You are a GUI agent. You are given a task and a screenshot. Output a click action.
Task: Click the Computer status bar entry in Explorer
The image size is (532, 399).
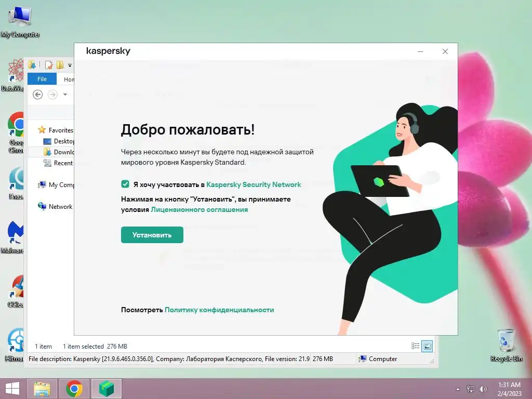coord(378,358)
